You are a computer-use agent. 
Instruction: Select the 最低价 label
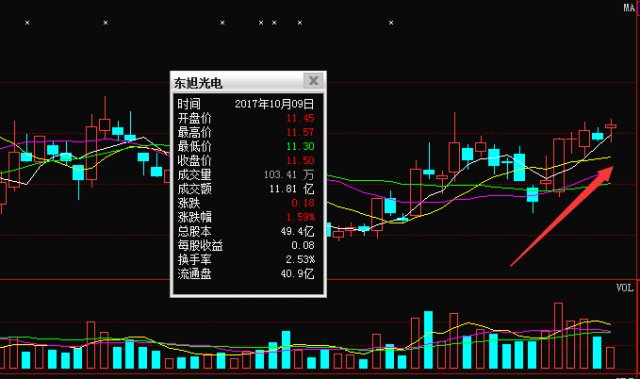pos(194,146)
